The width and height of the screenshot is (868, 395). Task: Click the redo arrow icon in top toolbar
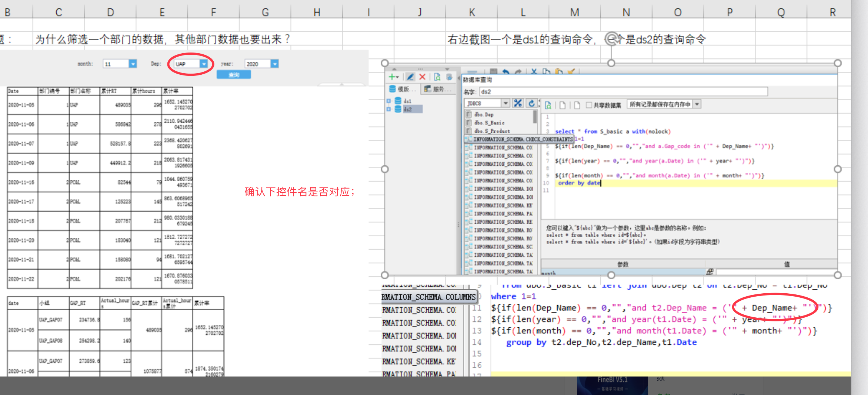point(518,71)
